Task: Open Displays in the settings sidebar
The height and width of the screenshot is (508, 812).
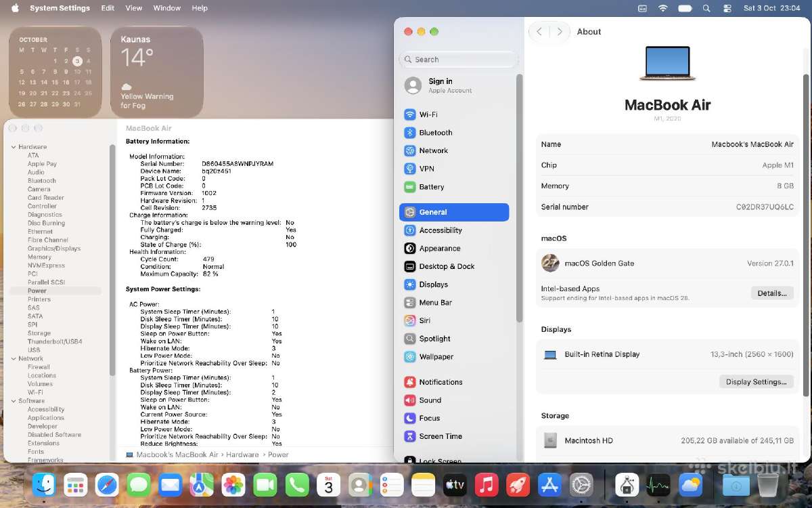Action: click(x=454, y=284)
